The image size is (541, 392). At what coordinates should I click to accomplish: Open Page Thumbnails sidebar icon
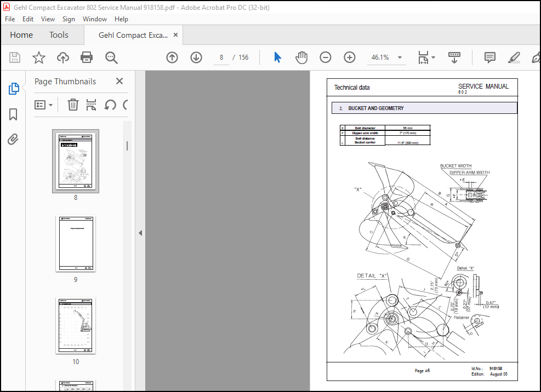[x=14, y=89]
